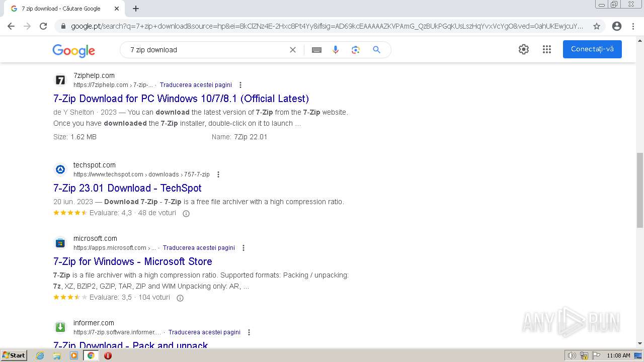The image size is (644, 362).
Task: Click 'Name: 7Zip 22.01' text
Action: coord(239,137)
